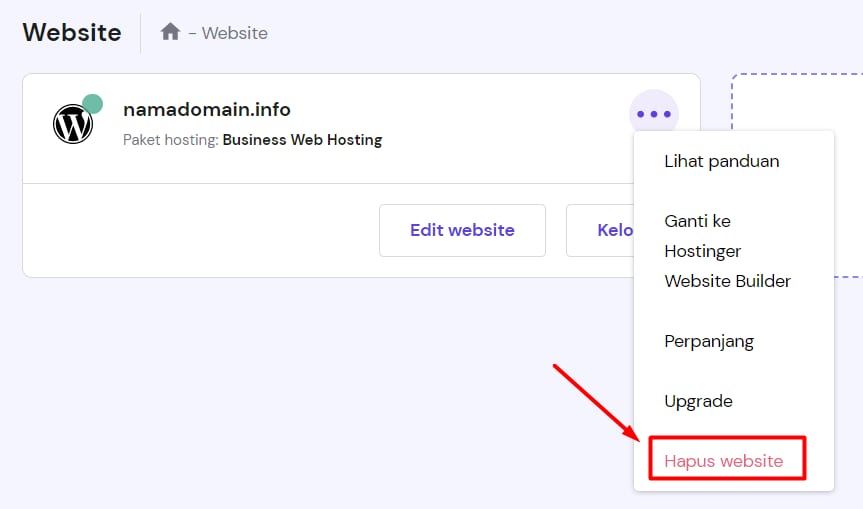Click the dashed placeholder card on the right
This screenshot has width=863, height=509.
click(800, 175)
